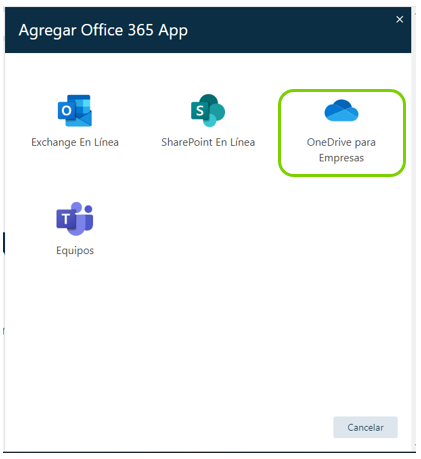
Task: Close the Agregar Office 365 App dialog
Action: pos(400,19)
